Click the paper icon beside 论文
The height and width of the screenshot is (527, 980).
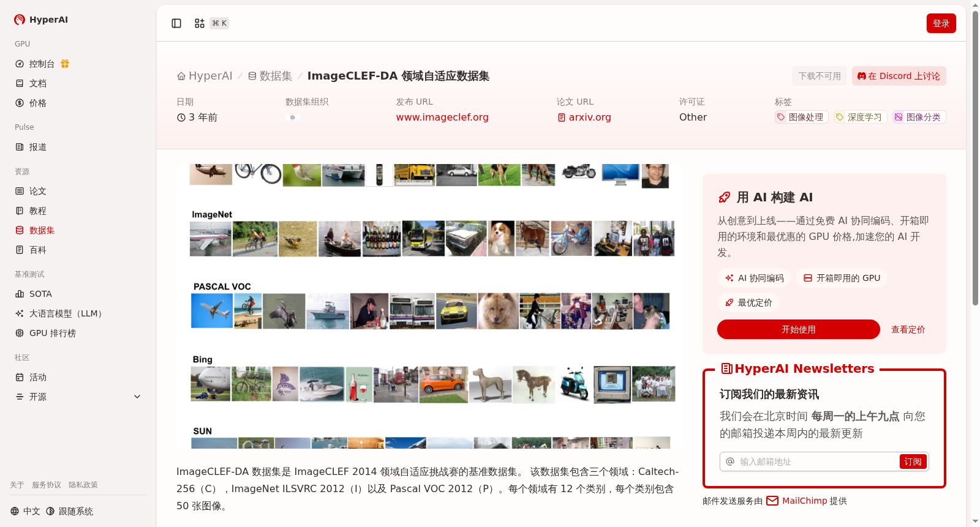click(20, 191)
